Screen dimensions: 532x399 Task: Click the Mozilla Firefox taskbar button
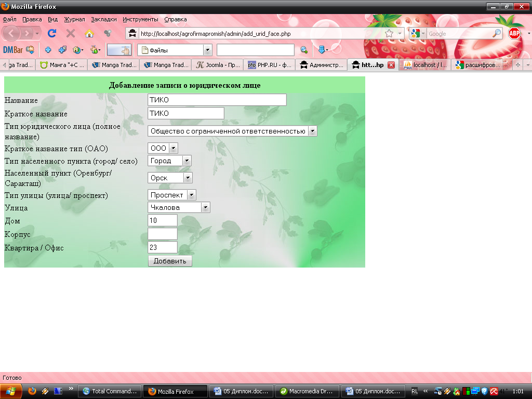175,391
